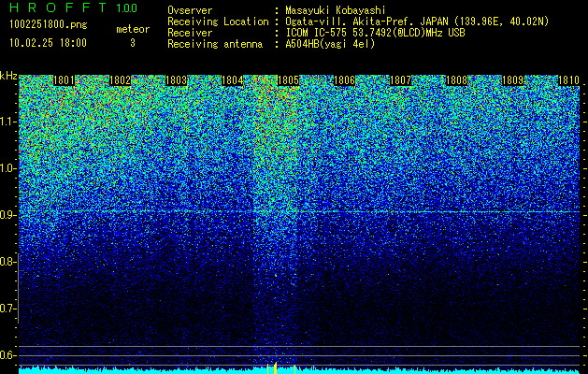The image size is (588, 374).
Task: Click the 1.1 kHz axis label
Action: [x=8, y=122]
